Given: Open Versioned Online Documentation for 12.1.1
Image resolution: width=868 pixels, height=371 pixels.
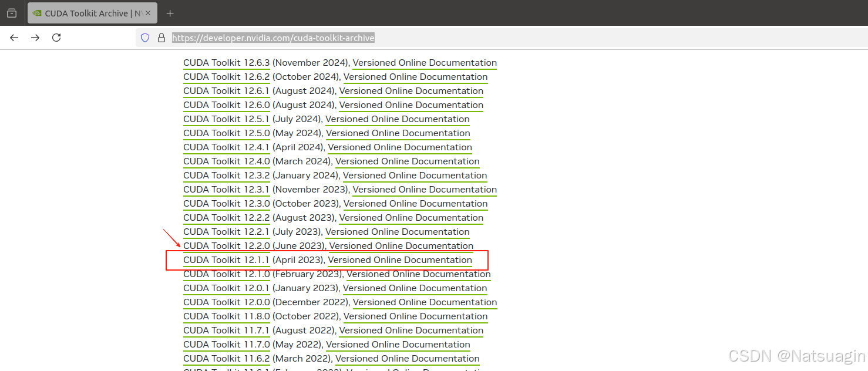Looking at the screenshot, I should [x=400, y=260].
